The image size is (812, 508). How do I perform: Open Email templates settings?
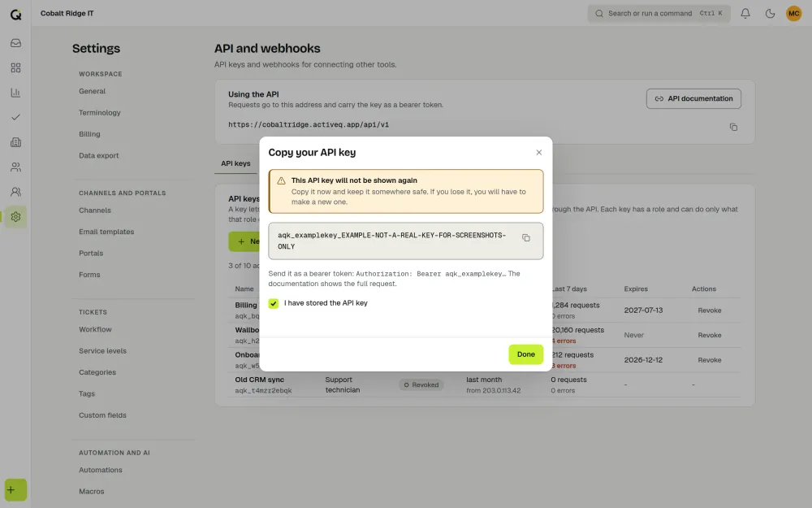(x=106, y=232)
